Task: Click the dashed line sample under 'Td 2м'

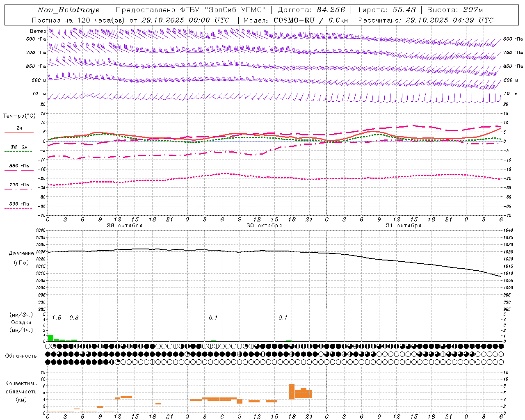Action: [18, 151]
